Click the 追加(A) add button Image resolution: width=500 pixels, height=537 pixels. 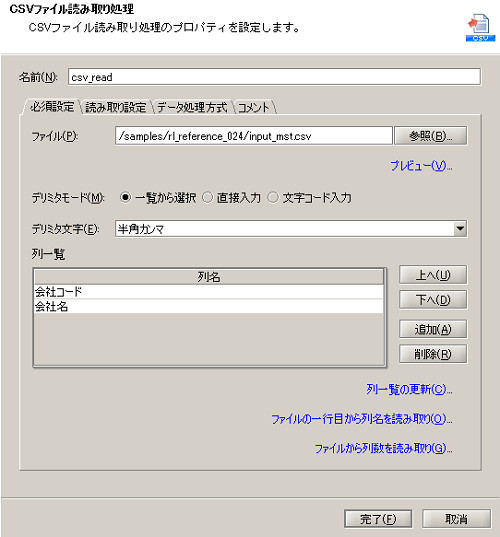[x=433, y=329]
